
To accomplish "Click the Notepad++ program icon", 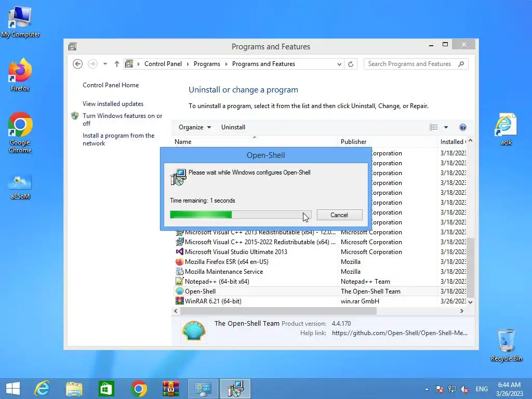I will pos(179,281).
